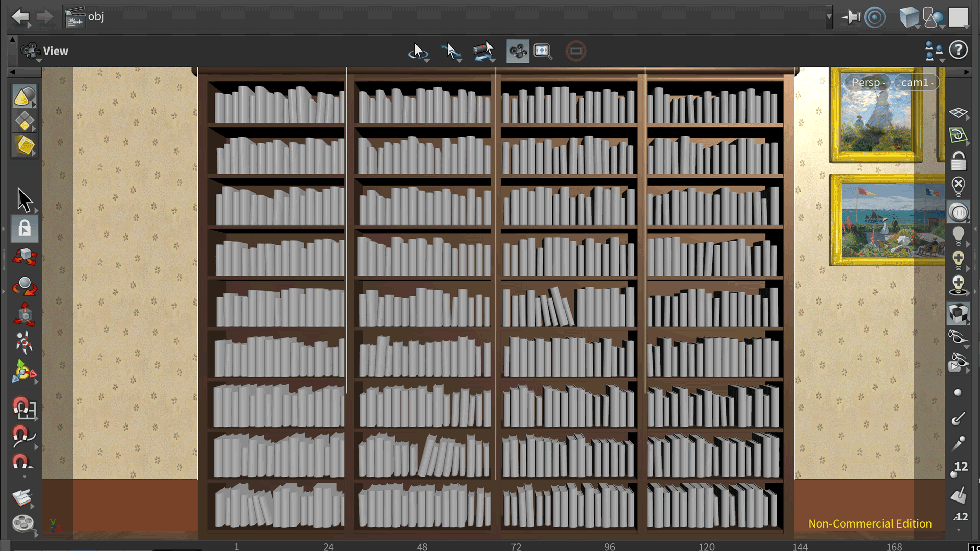Jump to frame 24 on the timeline

pos(328,546)
